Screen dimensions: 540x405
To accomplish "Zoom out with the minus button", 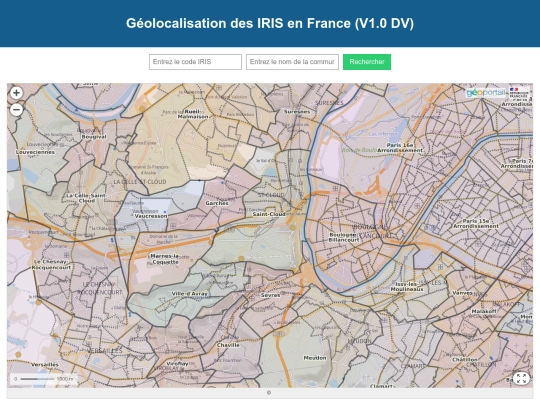I will pos(16,110).
